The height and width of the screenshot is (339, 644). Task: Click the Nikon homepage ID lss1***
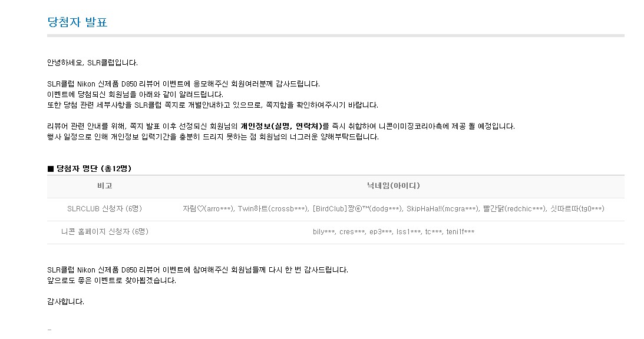pyautogui.click(x=408, y=232)
